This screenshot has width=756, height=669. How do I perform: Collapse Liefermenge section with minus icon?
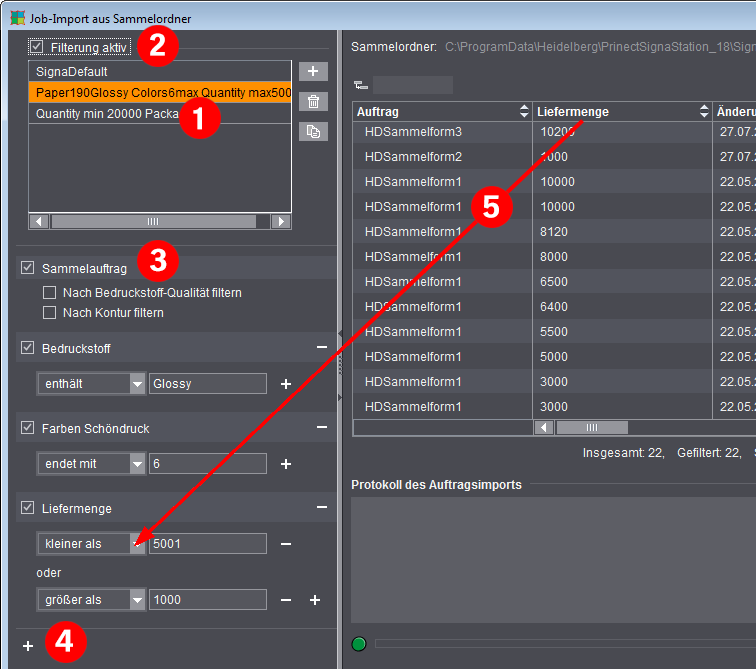(x=322, y=507)
